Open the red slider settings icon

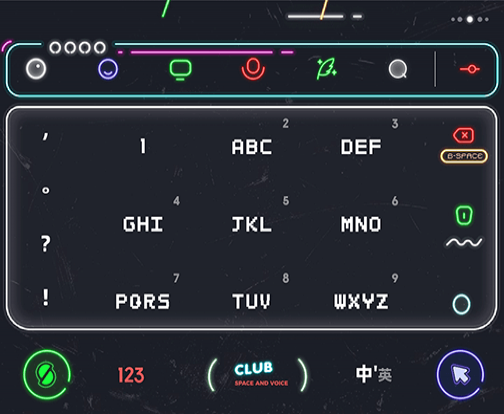470,69
